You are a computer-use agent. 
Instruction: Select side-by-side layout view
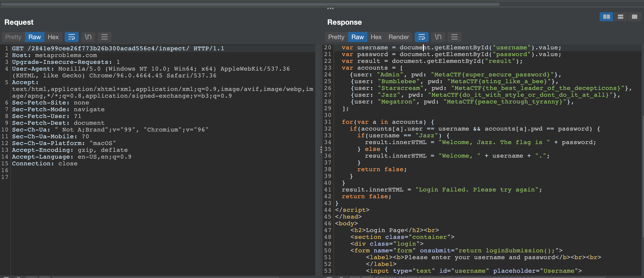pos(606,17)
